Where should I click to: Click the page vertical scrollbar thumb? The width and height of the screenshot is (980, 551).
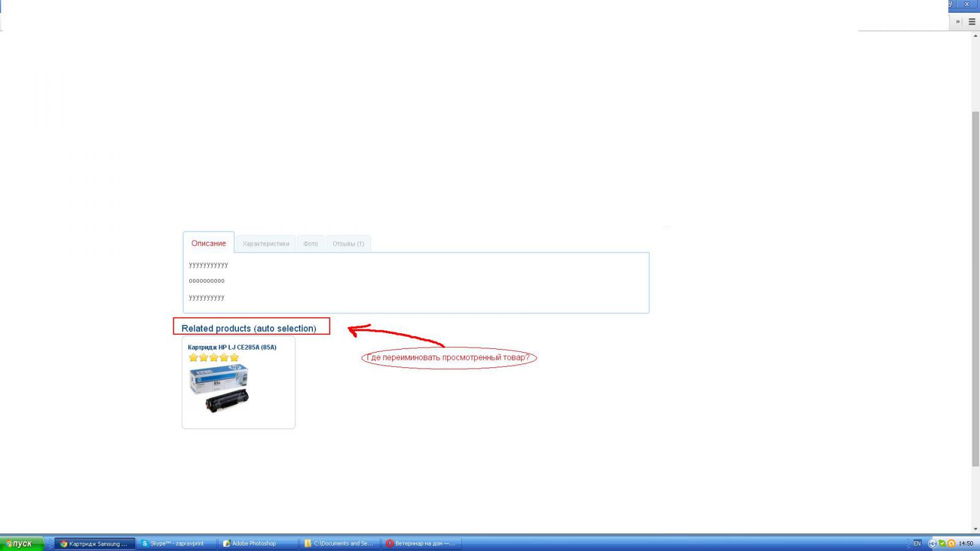975,288
